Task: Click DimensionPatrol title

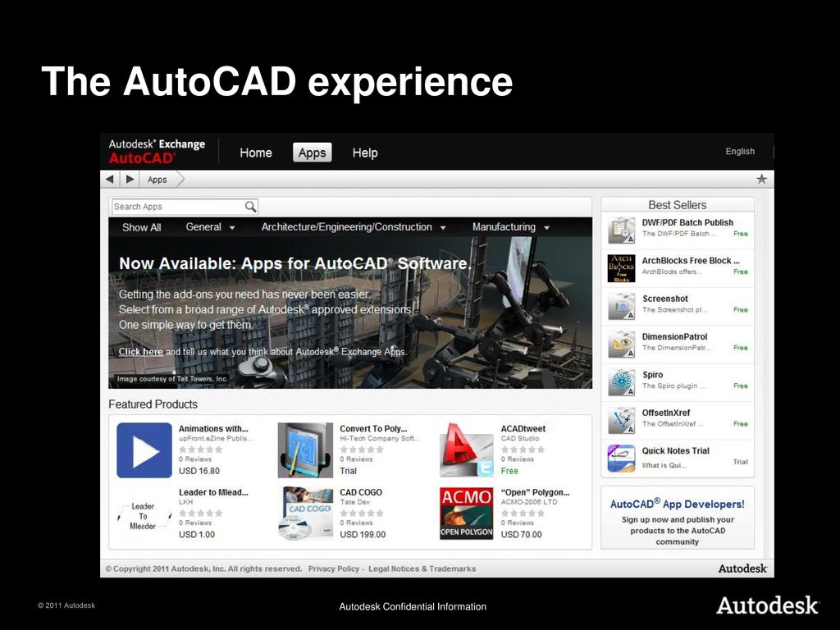Action: (674, 336)
